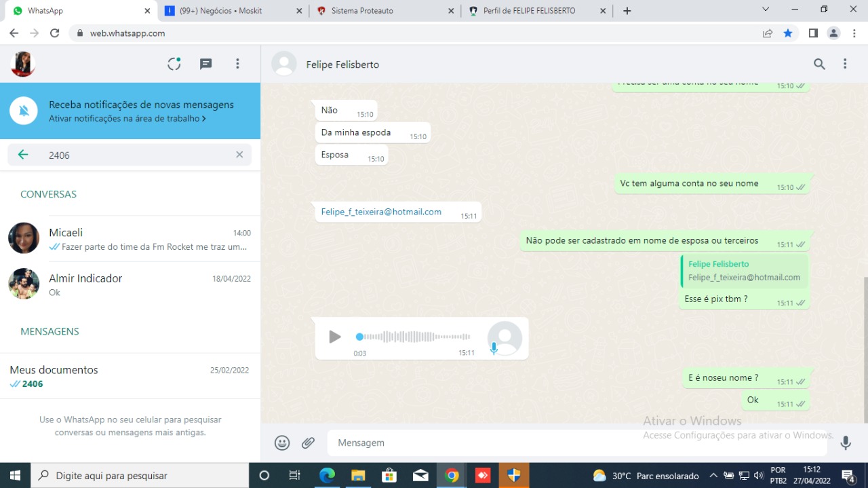Click the paperclip attach icon
The height and width of the screenshot is (488, 868).
[x=309, y=443]
